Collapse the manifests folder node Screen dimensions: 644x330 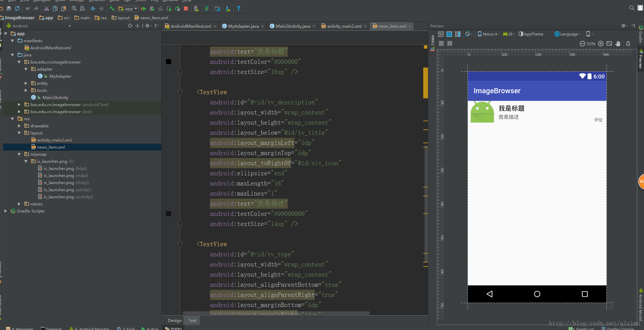13,41
